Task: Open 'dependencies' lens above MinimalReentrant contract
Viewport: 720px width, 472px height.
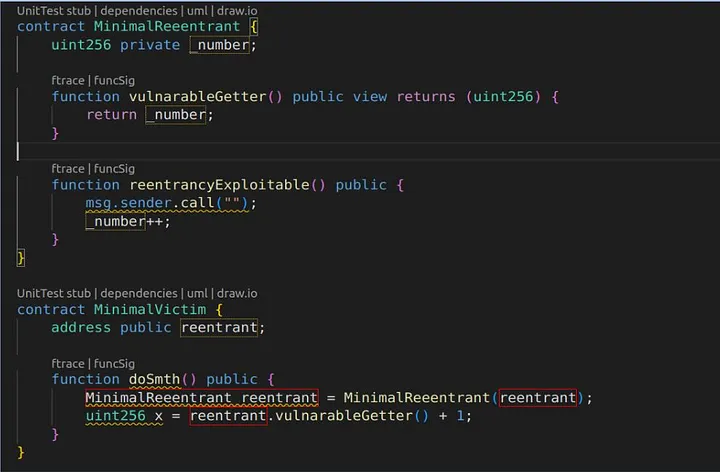Action: tap(138, 10)
